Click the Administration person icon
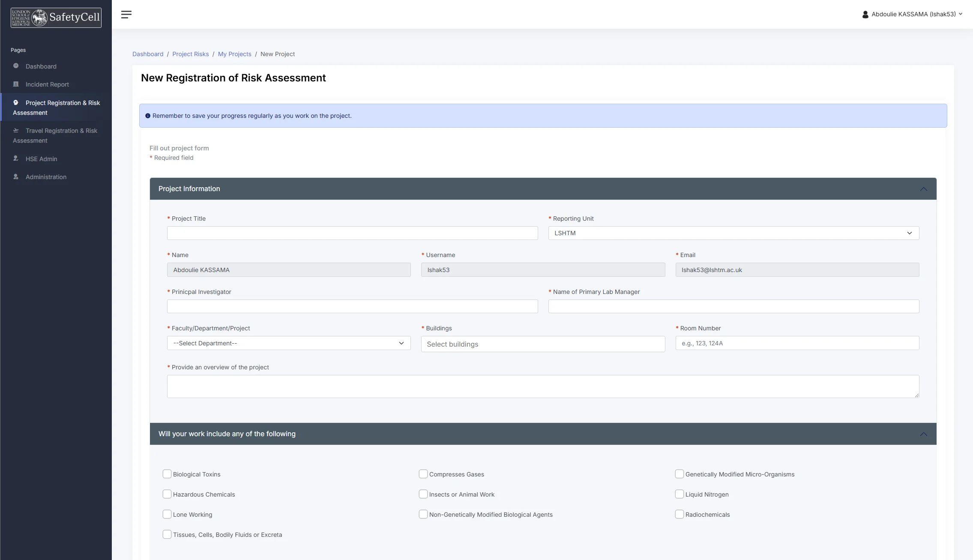 point(16,177)
